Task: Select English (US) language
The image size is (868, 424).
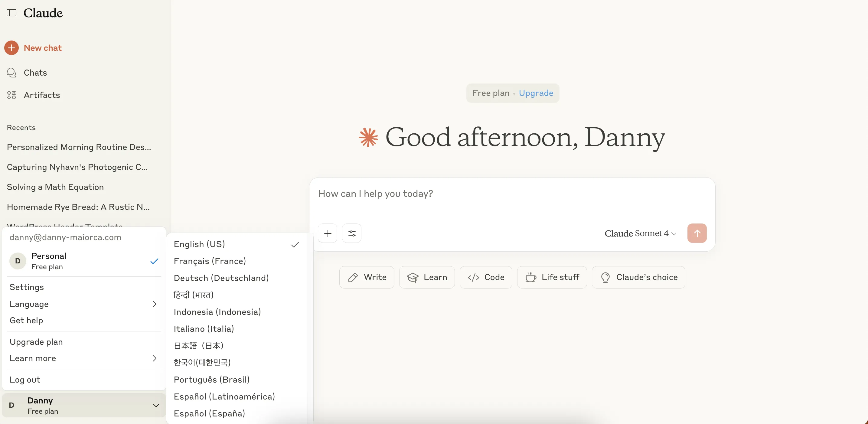Action: pyautogui.click(x=237, y=244)
